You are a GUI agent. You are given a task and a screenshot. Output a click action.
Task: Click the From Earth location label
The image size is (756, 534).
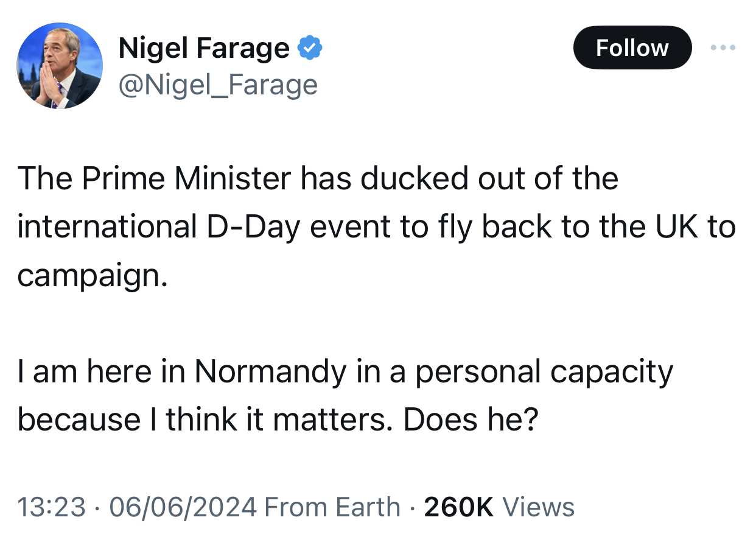point(333,507)
